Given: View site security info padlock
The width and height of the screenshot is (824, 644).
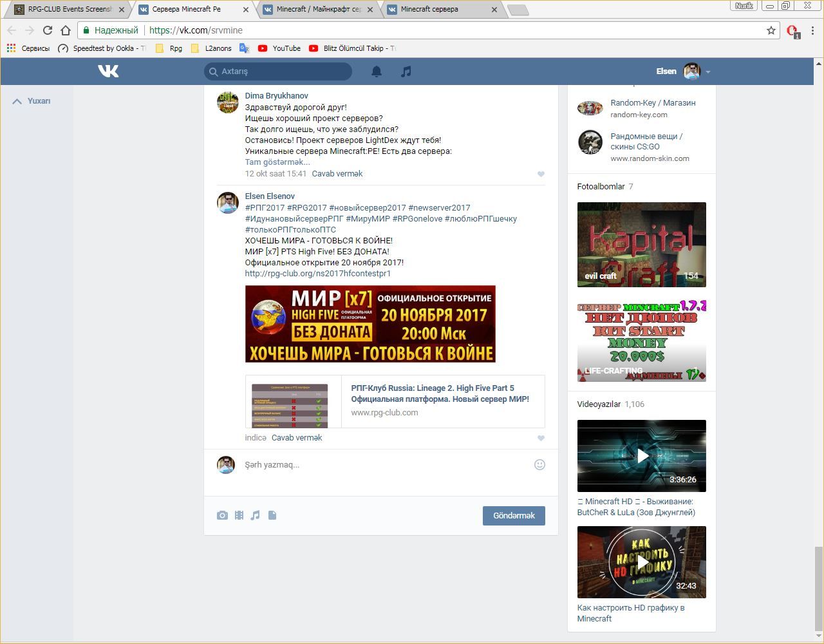Looking at the screenshot, I should (86, 30).
